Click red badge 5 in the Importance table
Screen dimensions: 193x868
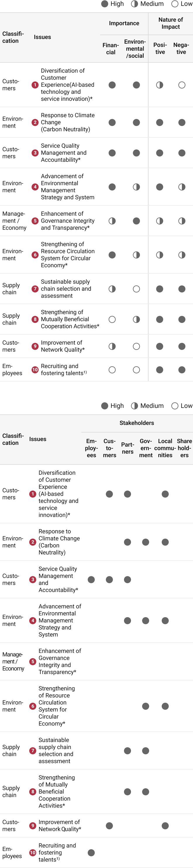(x=35, y=221)
